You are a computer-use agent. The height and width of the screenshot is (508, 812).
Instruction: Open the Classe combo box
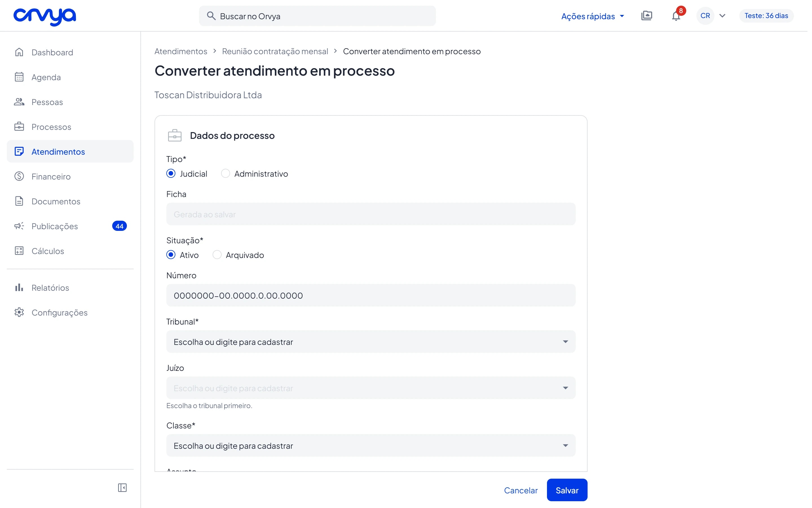371,446
